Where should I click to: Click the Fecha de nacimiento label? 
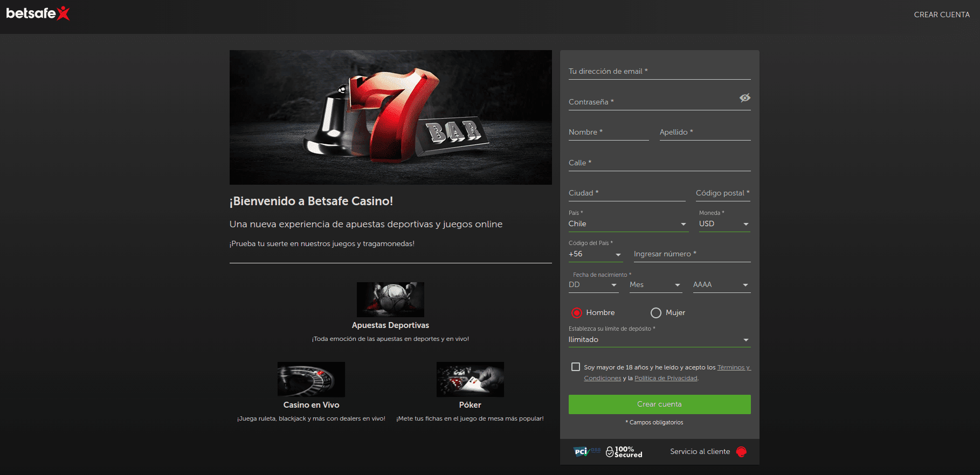pyautogui.click(x=602, y=275)
